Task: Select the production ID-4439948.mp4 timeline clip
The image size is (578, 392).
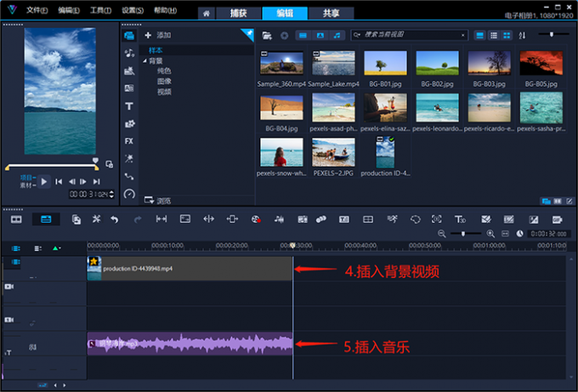Action: [190, 269]
